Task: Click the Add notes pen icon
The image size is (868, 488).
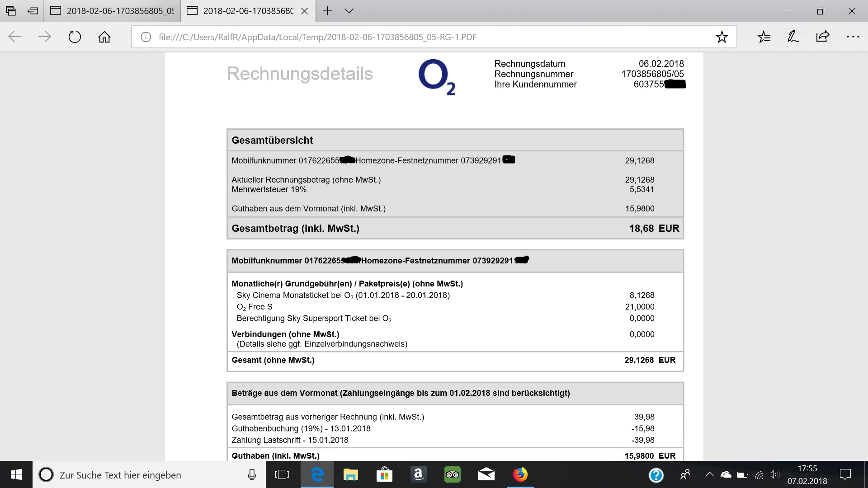Action: coord(793,37)
